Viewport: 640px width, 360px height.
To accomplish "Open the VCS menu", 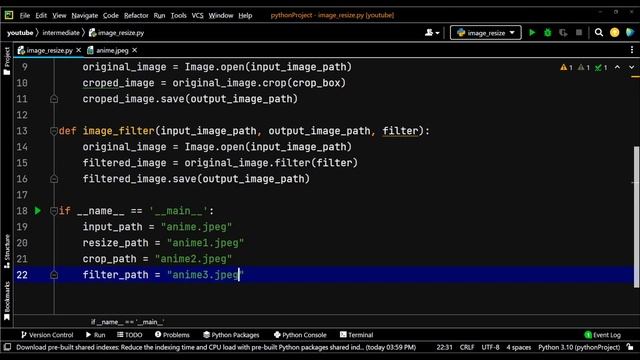I will pos(198,16).
